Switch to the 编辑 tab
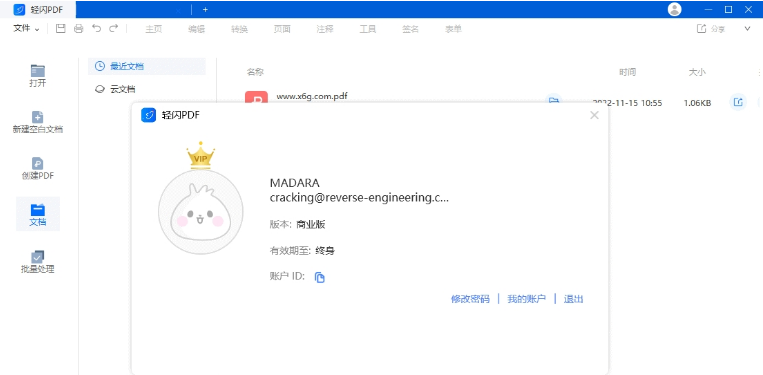Image resolution: width=763 pixels, height=375 pixels. tap(197, 29)
